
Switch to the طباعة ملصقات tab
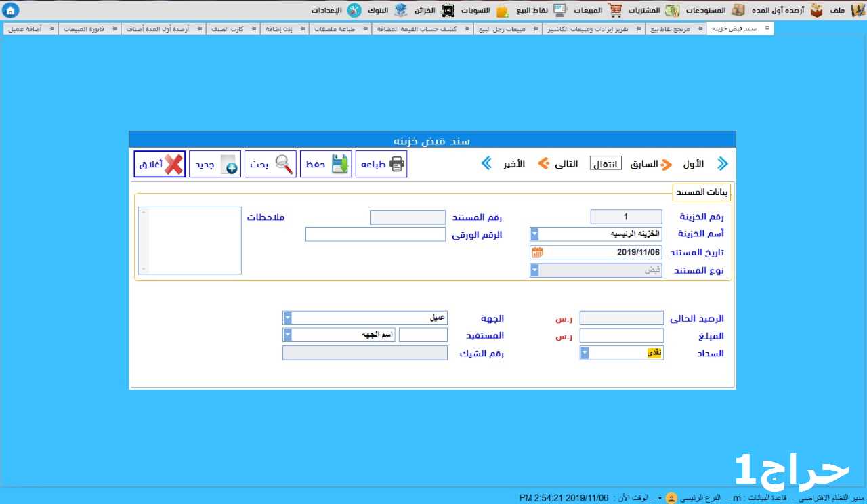click(340, 29)
